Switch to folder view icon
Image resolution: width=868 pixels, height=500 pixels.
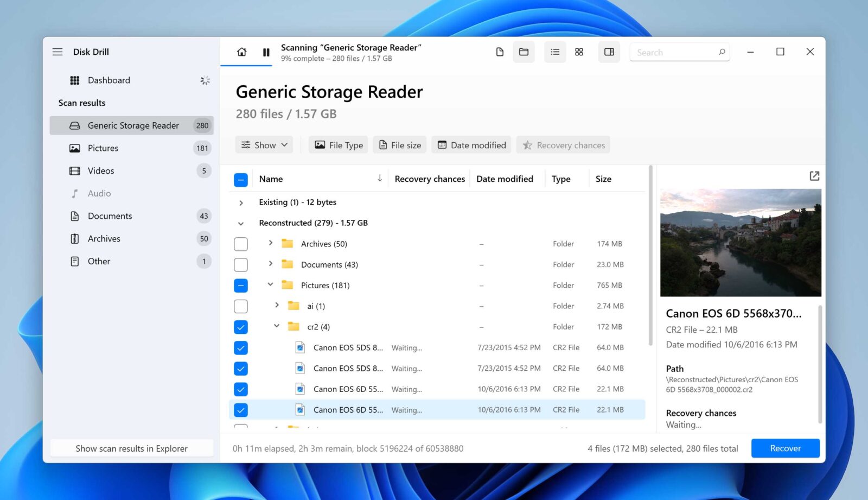524,52
